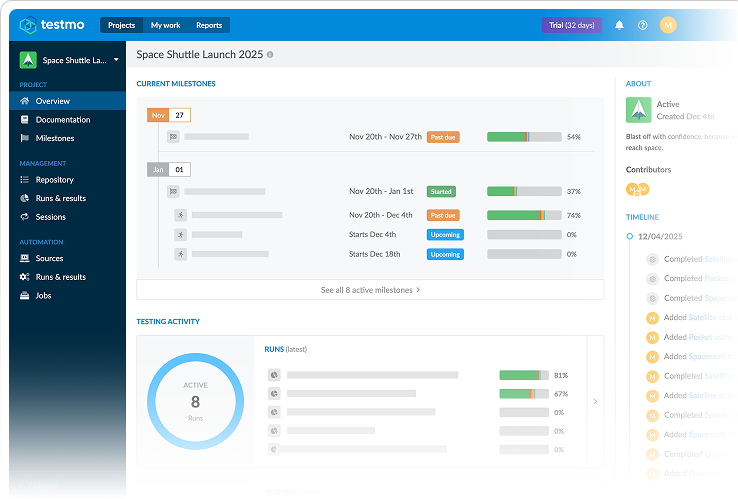Click the notifications bell icon

pyautogui.click(x=619, y=25)
